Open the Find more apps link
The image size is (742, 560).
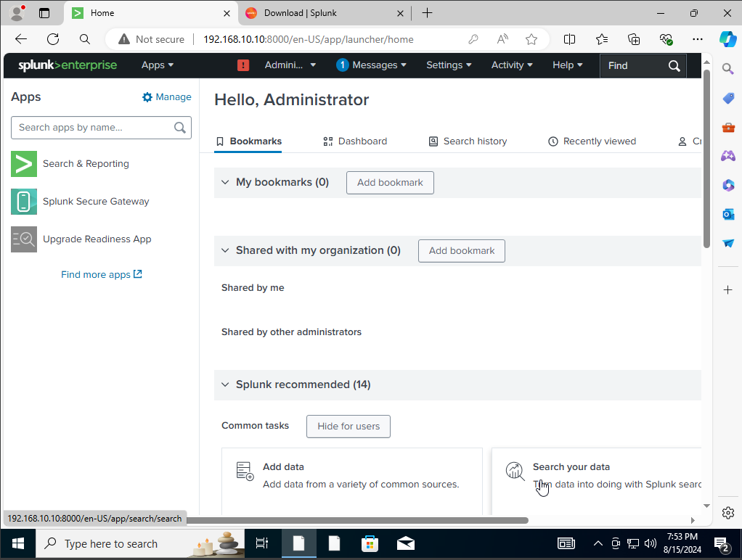tap(101, 274)
